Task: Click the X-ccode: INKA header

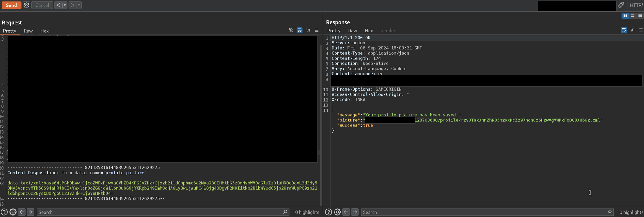Action: [348, 100]
